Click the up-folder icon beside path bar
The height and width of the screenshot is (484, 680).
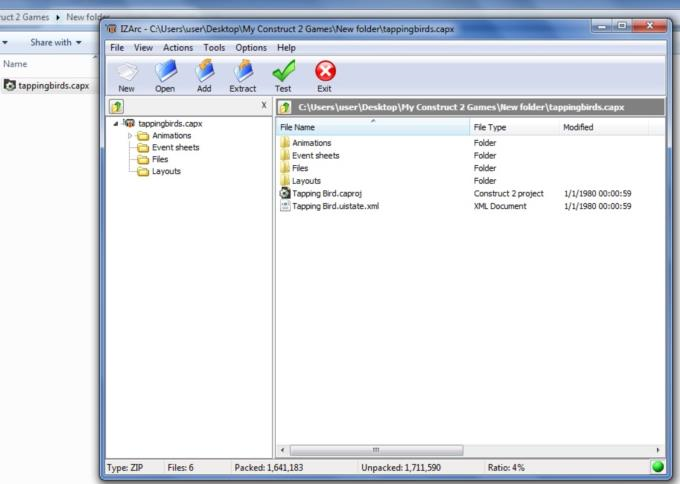coord(285,107)
